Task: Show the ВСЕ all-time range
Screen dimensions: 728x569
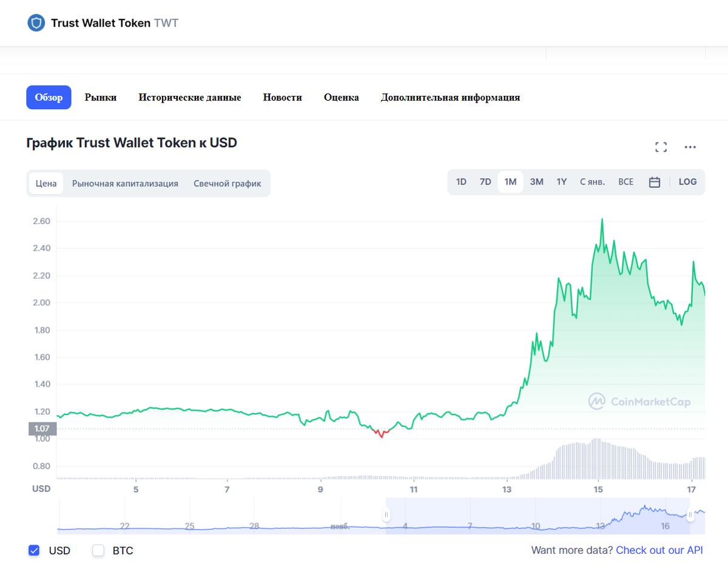Action: (625, 182)
